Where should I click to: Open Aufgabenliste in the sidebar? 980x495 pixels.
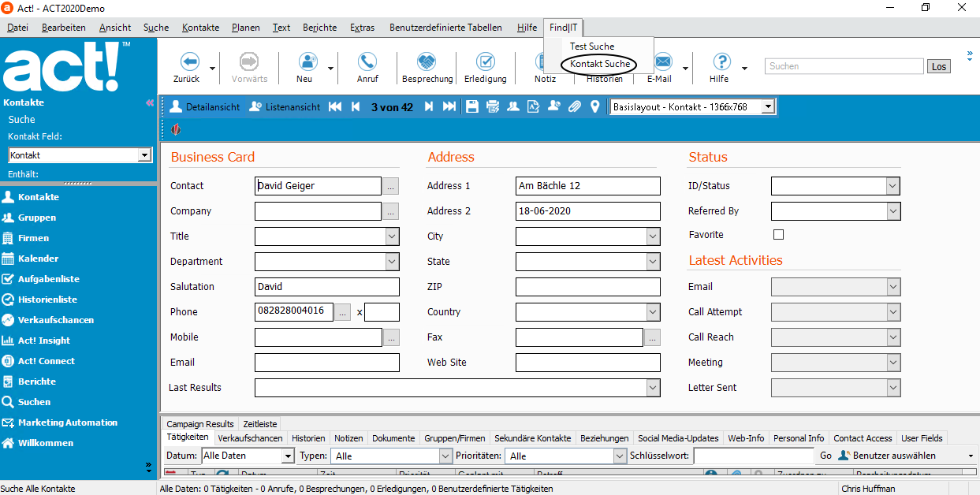(x=49, y=279)
